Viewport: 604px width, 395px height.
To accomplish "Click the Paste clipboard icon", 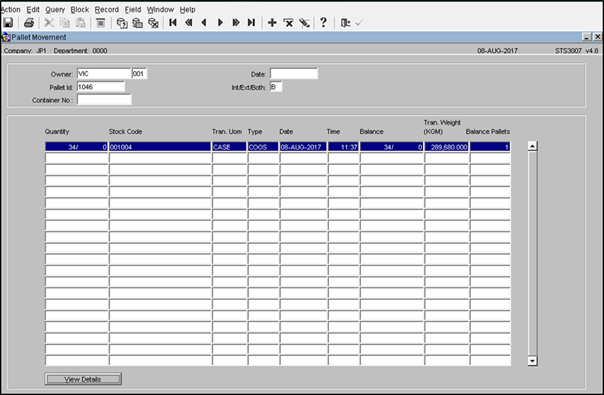I will point(80,23).
